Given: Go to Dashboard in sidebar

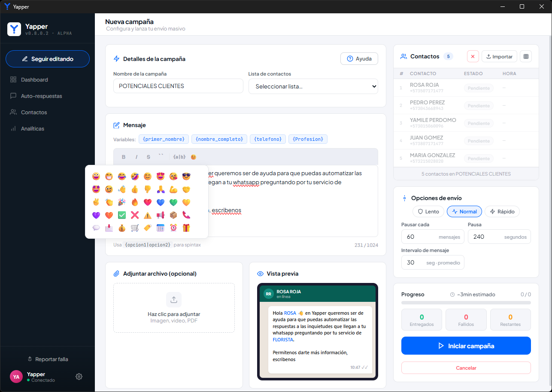Looking at the screenshot, I should 47,79.
